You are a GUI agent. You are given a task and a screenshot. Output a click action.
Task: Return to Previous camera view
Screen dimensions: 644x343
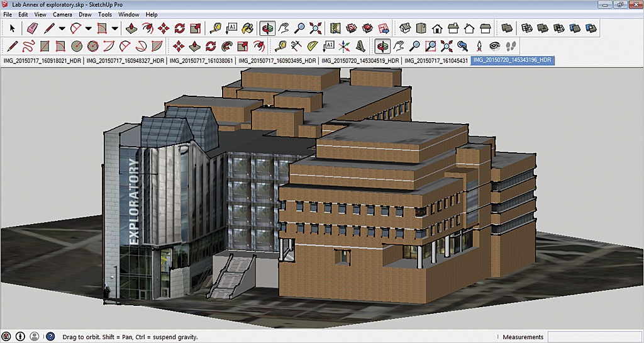click(x=462, y=46)
